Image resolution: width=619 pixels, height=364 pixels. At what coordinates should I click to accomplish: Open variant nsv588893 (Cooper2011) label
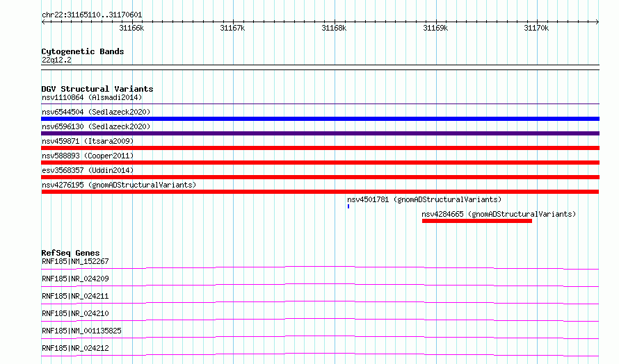(x=88, y=156)
